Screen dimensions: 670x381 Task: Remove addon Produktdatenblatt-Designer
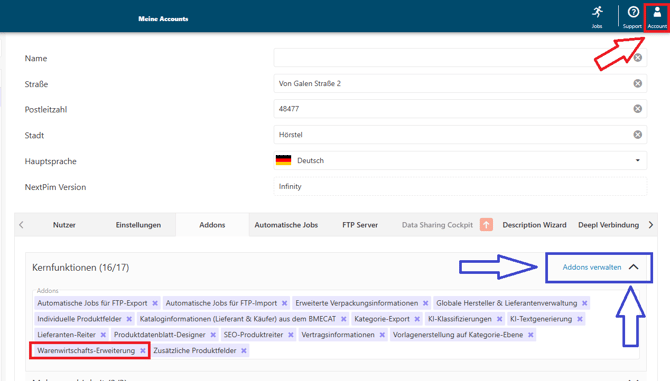point(213,335)
